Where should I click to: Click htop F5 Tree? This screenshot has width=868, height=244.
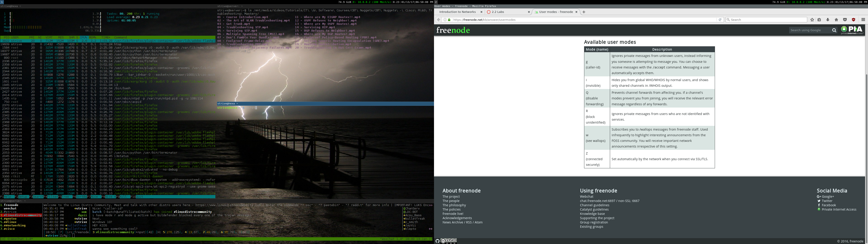tap(65, 197)
